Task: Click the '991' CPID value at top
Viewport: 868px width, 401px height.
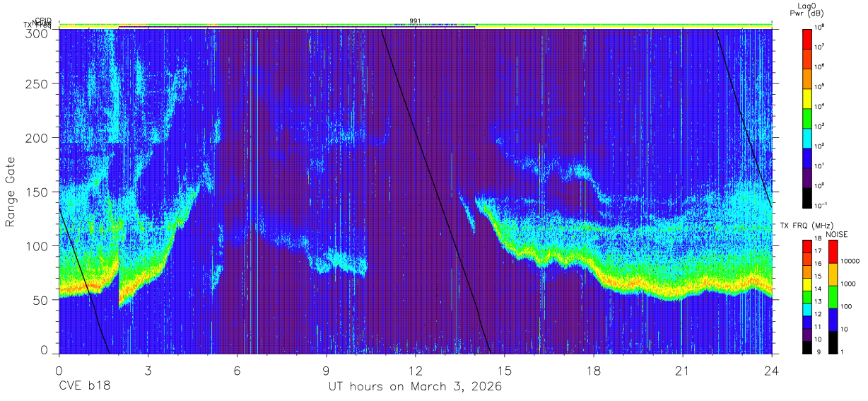Action: point(415,21)
